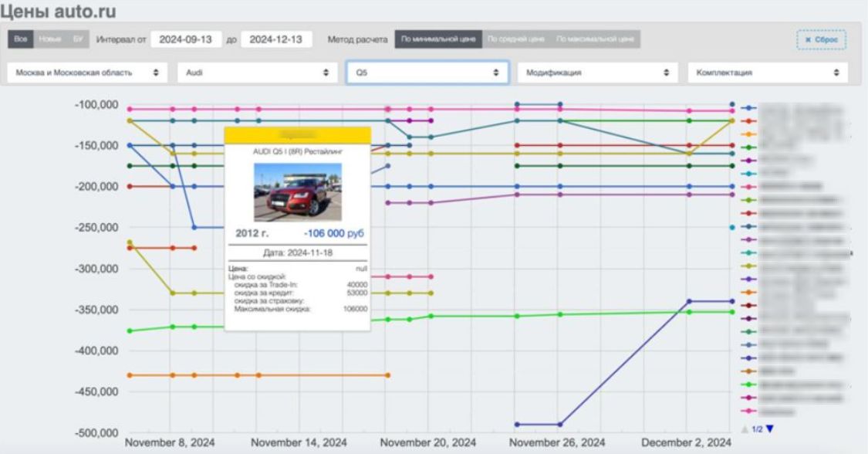Image resolution: width=868 pixels, height=454 pixels.
Task: Click the gray previous legend page arrow
Action: pyautogui.click(x=744, y=429)
